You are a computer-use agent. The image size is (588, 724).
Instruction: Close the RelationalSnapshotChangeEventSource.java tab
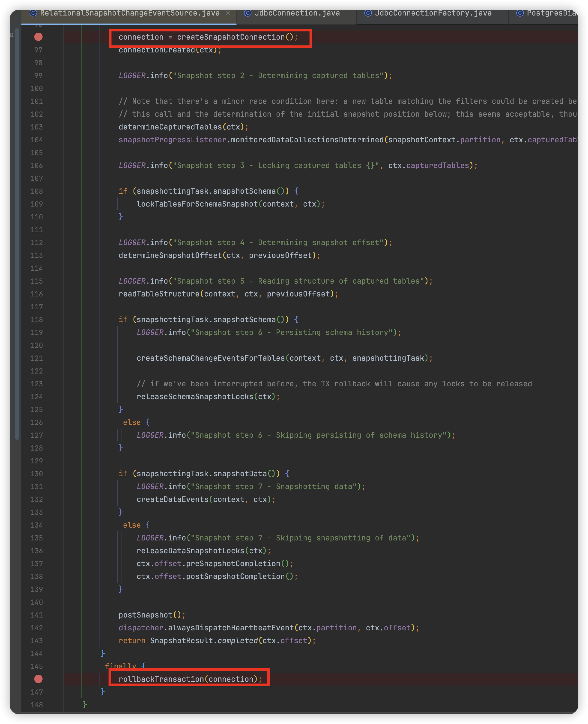pyautogui.click(x=228, y=13)
